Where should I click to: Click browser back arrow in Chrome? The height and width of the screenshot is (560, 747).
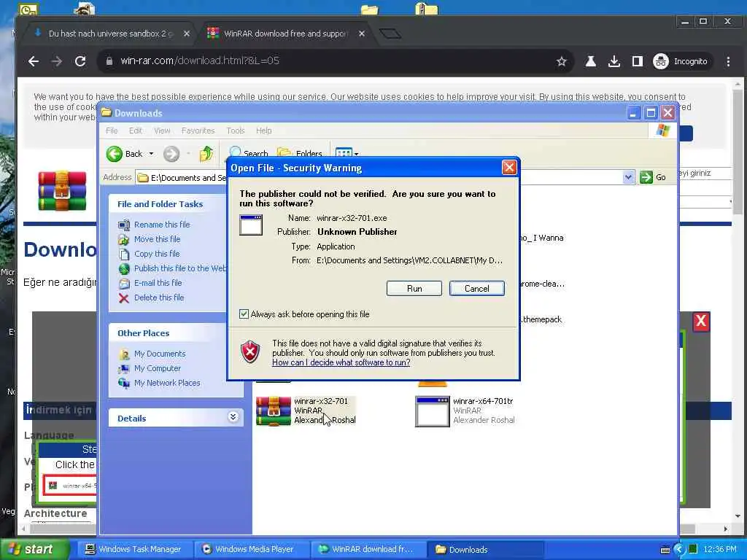point(34,61)
